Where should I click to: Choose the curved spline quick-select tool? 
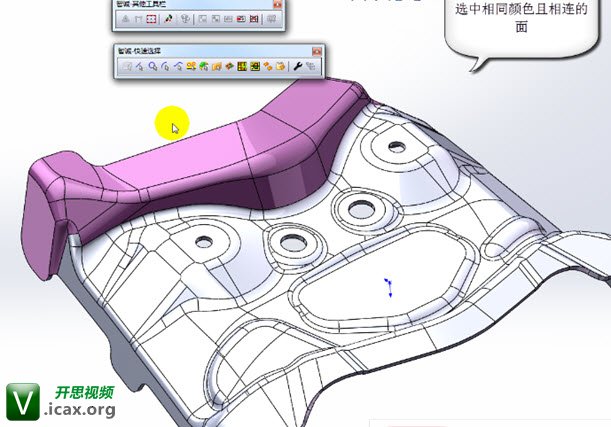[x=178, y=66]
